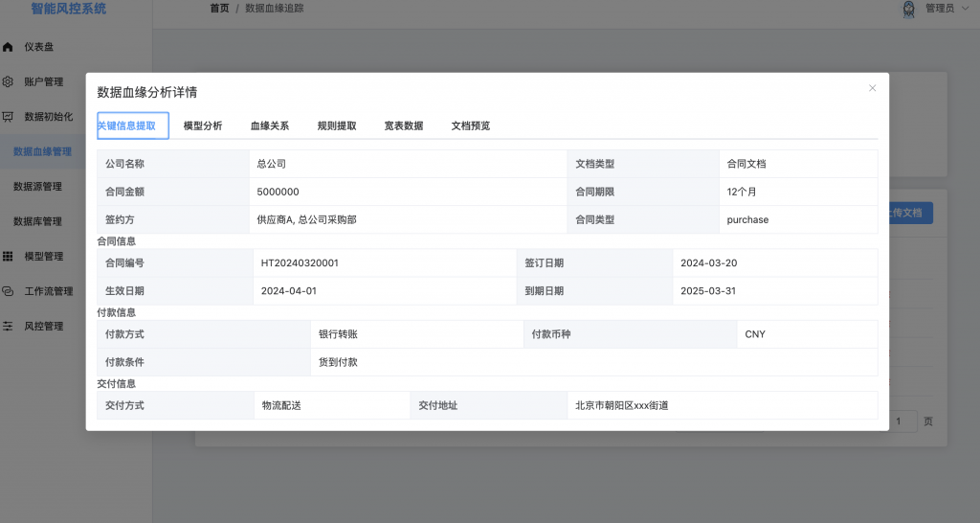Click the gear icon beside 账户管理

(8, 82)
